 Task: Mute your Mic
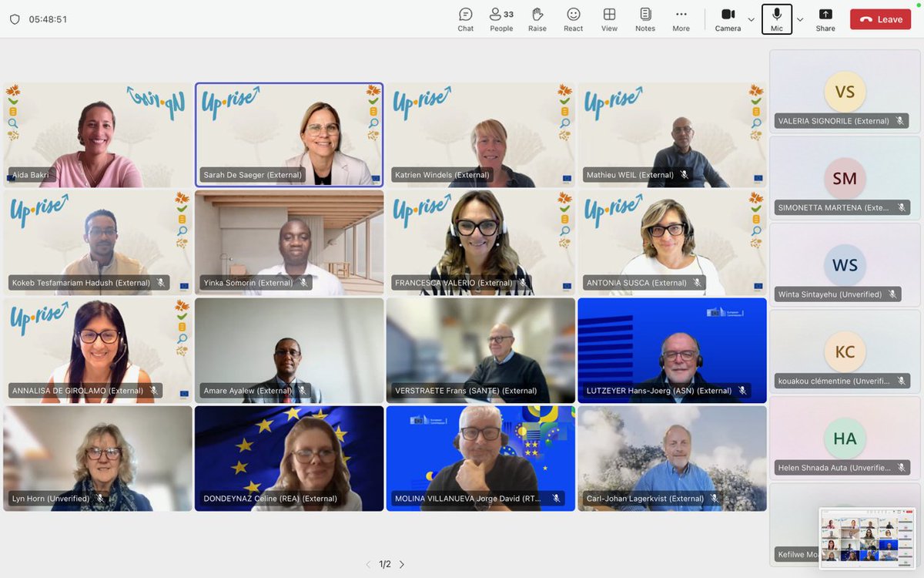point(776,19)
